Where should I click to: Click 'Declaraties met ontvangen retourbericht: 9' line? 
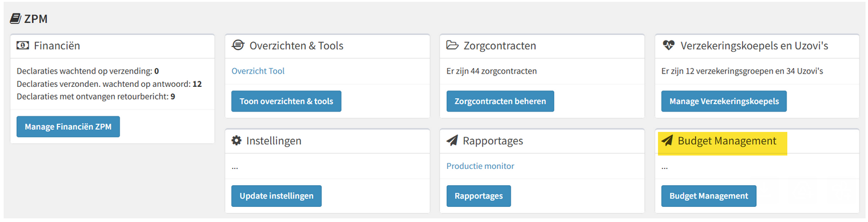(x=96, y=97)
